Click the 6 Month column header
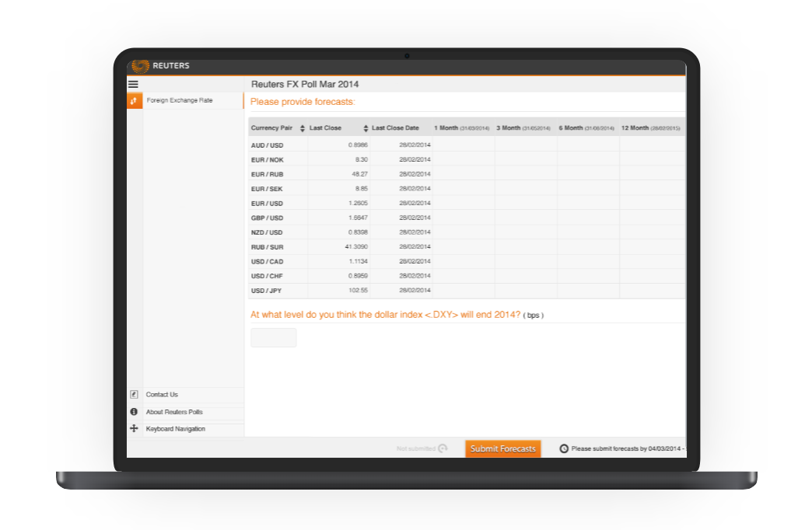 [586, 128]
